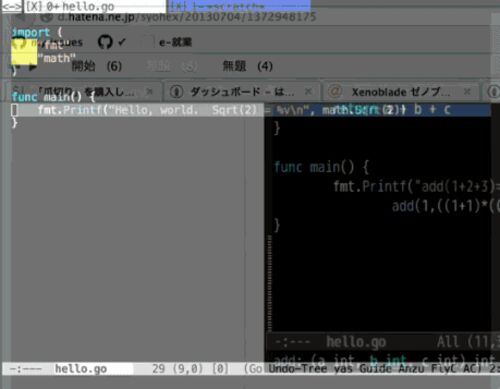Click the @ favicon on the Xenoblade tab
Viewport: 500px width, 389px height.
pos(335,91)
